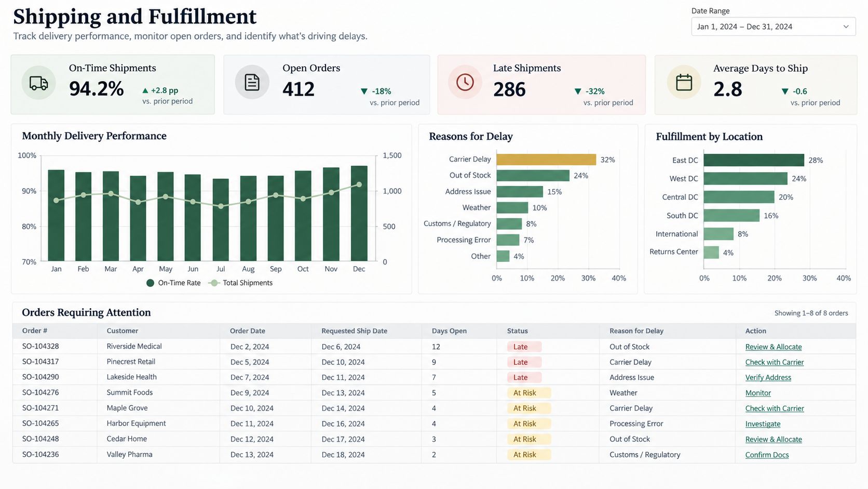Open the Date Range dropdown
This screenshot has height=489, width=868.
(x=773, y=27)
